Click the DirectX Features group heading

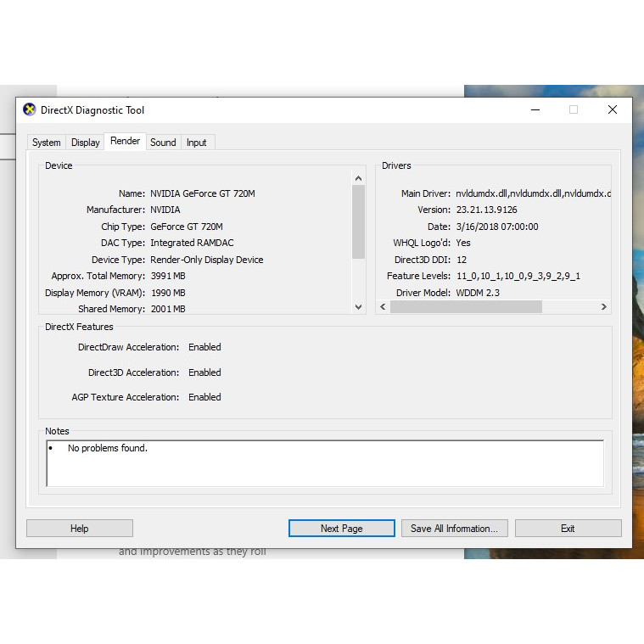click(79, 327)
